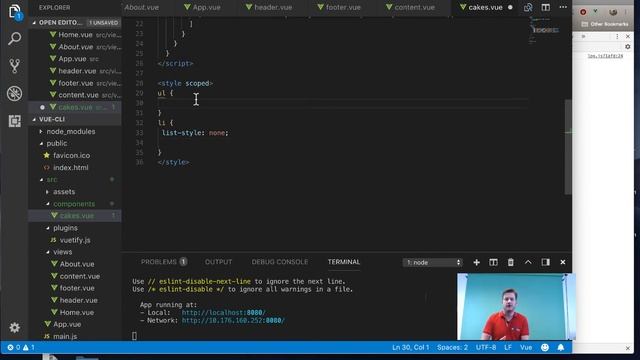Open footer.vue under views folder
This screenshot has width=640, height=360.
(77, 288)
